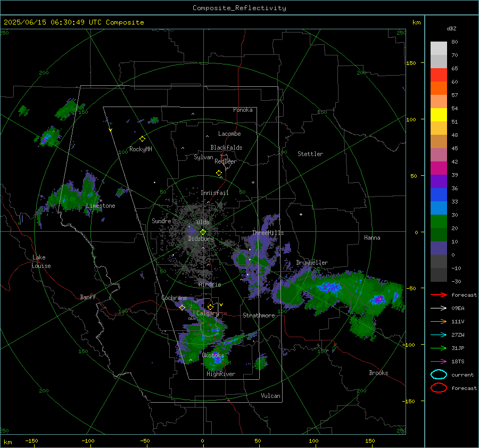This screenshot has height=448, width=479.
Task: Click the Calgary city label
Action: pyautogui.click(x=208, y=313)
